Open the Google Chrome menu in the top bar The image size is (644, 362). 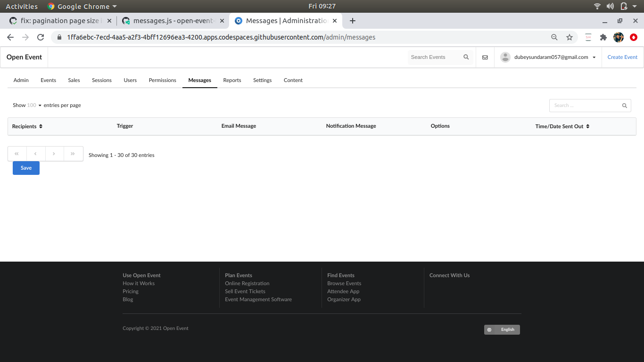82,6
